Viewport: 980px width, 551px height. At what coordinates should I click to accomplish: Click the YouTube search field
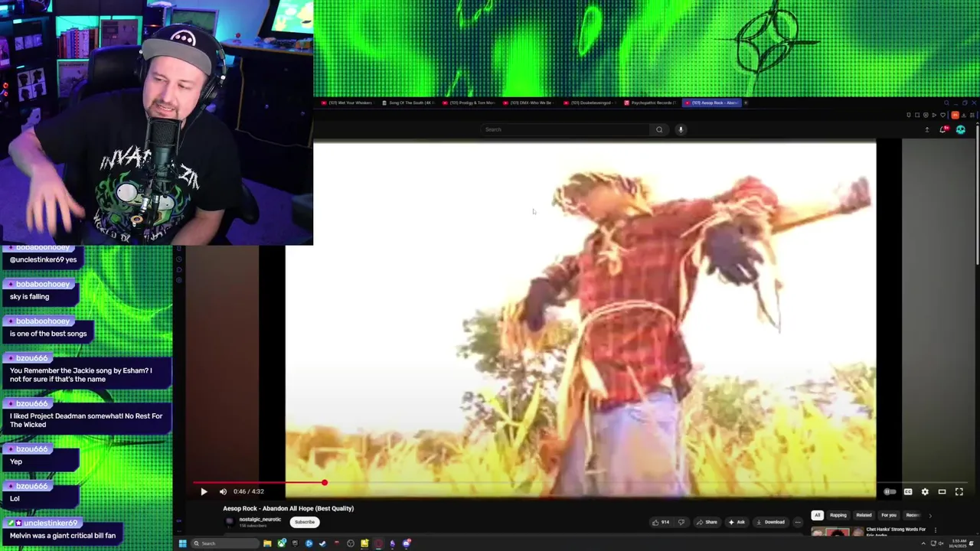tap(565, 129)
